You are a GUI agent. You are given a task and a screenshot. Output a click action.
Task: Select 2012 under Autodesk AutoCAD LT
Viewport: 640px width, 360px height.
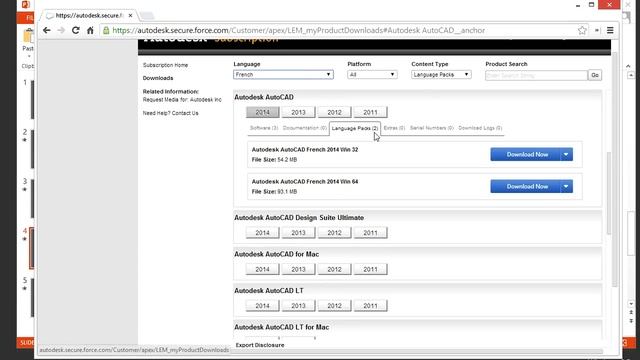tap(334, 305)
